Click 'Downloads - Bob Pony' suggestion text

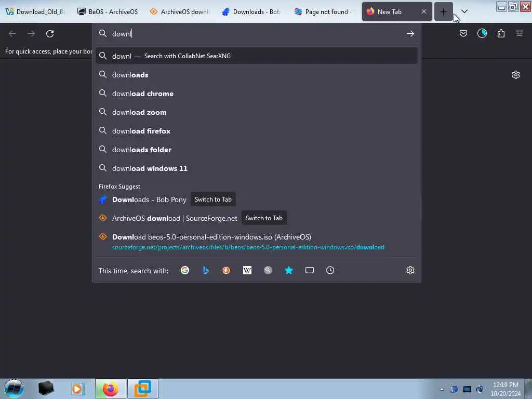pos(149,199)
